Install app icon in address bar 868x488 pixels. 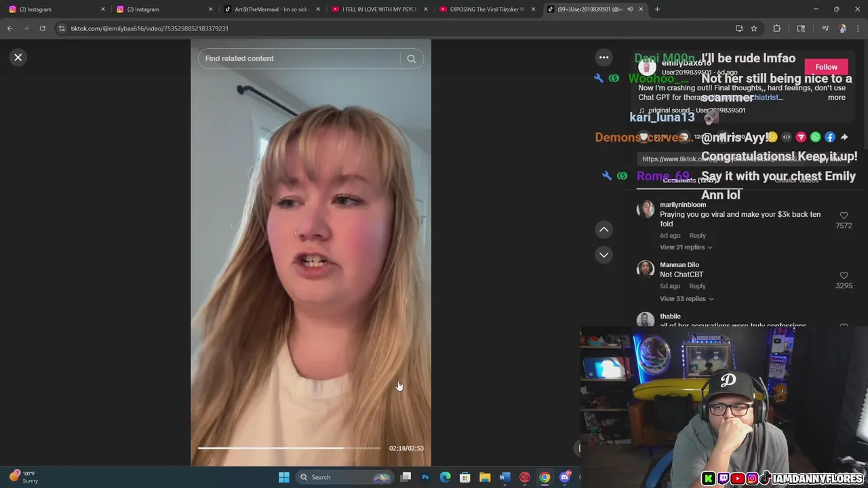739,28
